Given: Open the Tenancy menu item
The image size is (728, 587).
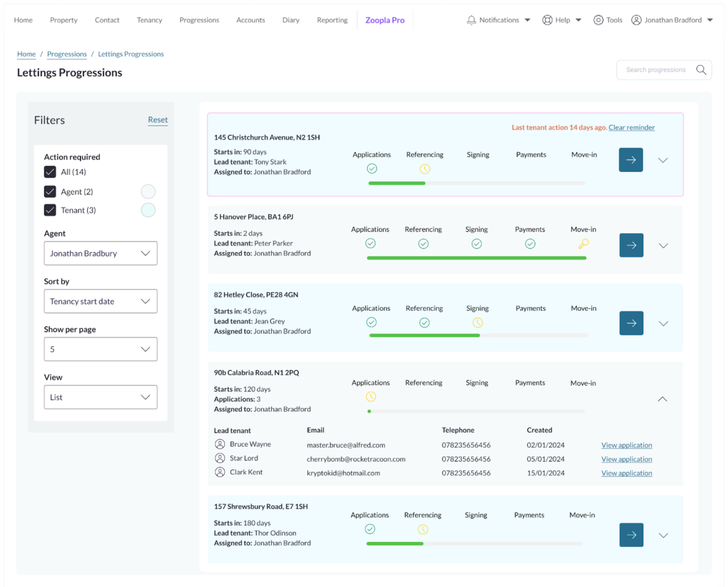Looking at the screenshot, I should pos(149,20).
